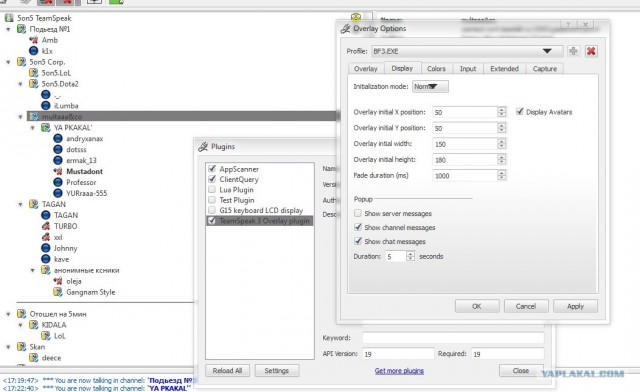The height and width of the screenshot is (392, 640).
Task: Click andryxanax's user status icon
Action: pyautogui.click(x=58, y=139)
